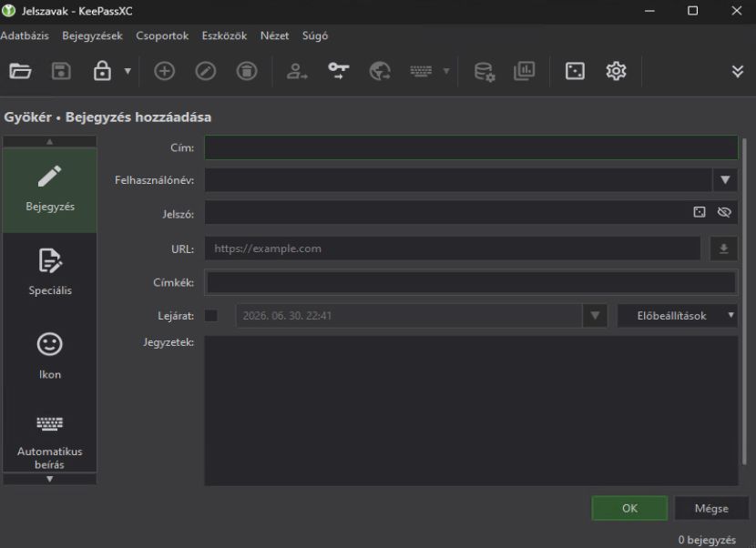Viewport: 756px width, 548px height.
Task: Focus the Felhasználónév input field
Action: pos(458,179)
